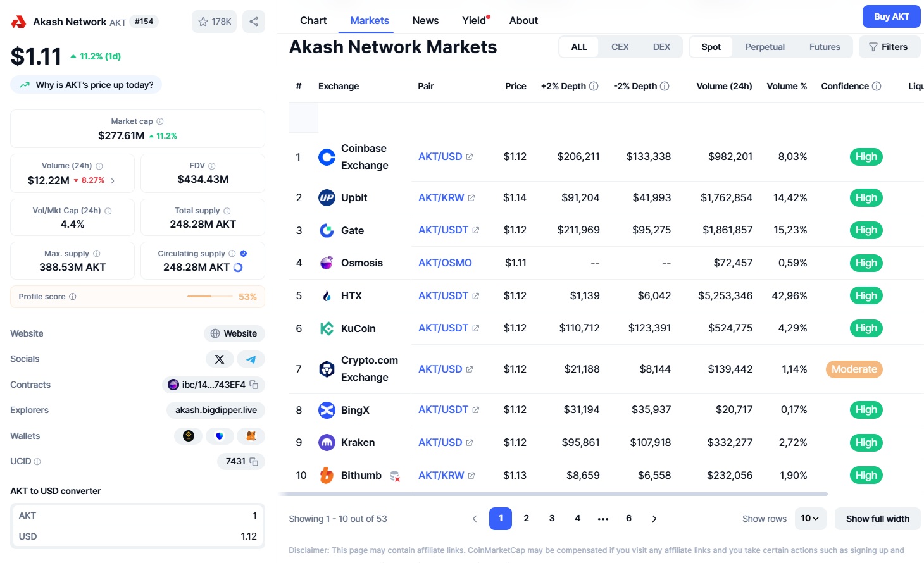Open the first black-gold wallet icon
924x563 pixels.
(189, 436)
